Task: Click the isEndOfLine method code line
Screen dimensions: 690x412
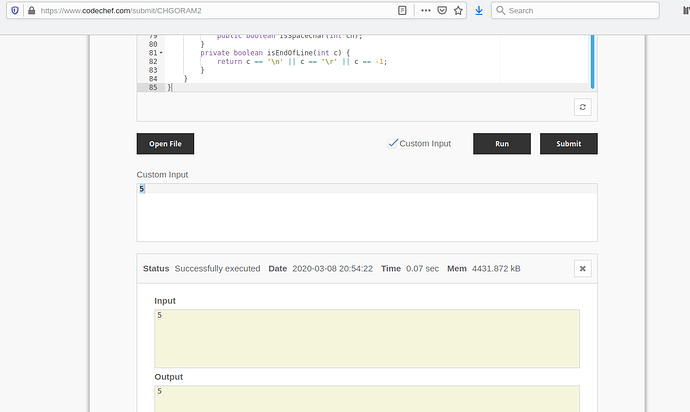Action: (x=275, y=53)
